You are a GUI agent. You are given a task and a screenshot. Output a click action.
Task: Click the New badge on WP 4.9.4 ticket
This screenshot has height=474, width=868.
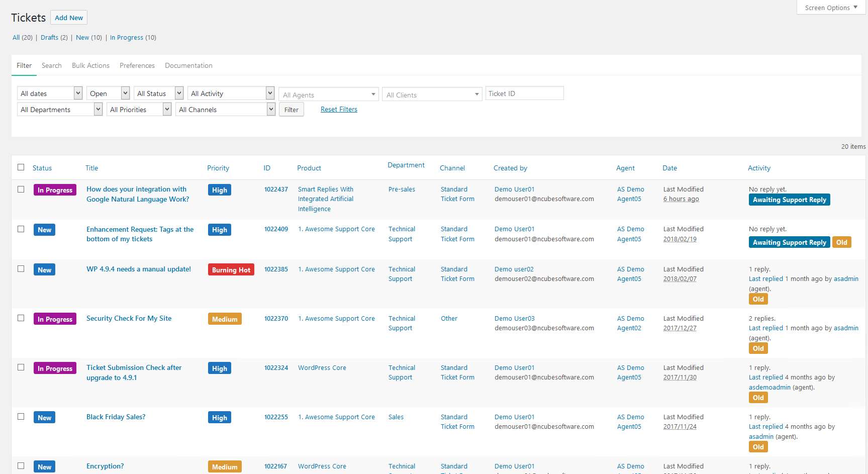pos(44,270)
